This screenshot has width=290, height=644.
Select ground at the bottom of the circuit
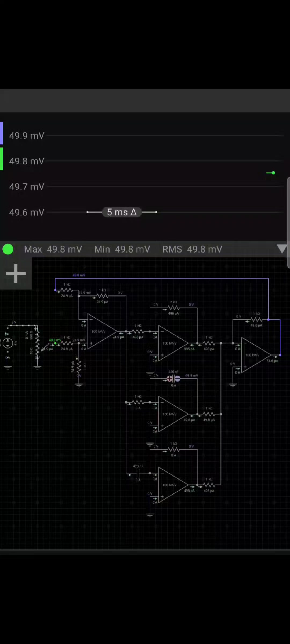(x=150, y=515)
